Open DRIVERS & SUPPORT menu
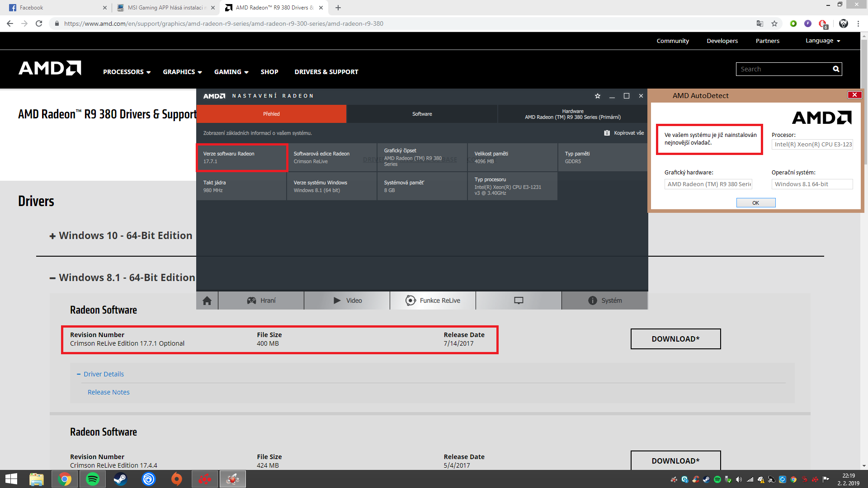 tap(326, 72)
